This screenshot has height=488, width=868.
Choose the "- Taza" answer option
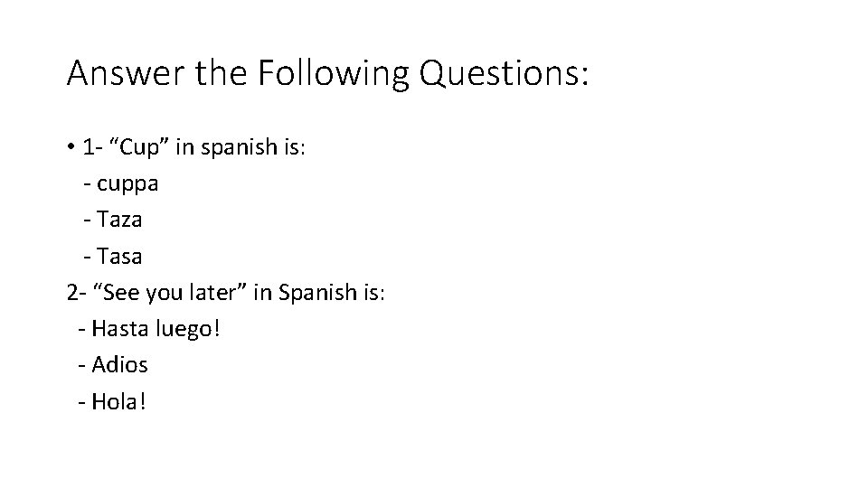pyautogui.click(x=113, y=220)
